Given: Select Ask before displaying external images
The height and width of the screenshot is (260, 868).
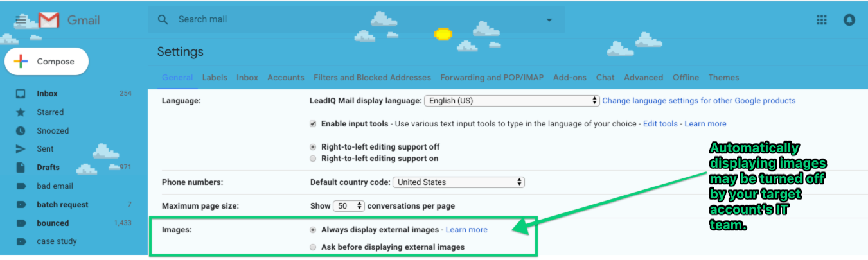Looking at the screenshot, I should (313, 247).
